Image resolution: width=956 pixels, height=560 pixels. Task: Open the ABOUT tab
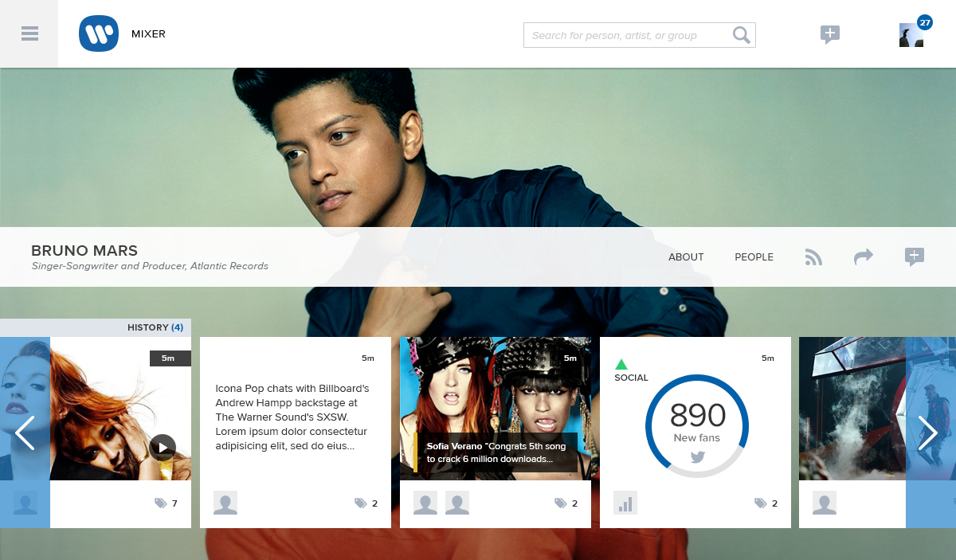pyautogui.click(x=686, y=257)
